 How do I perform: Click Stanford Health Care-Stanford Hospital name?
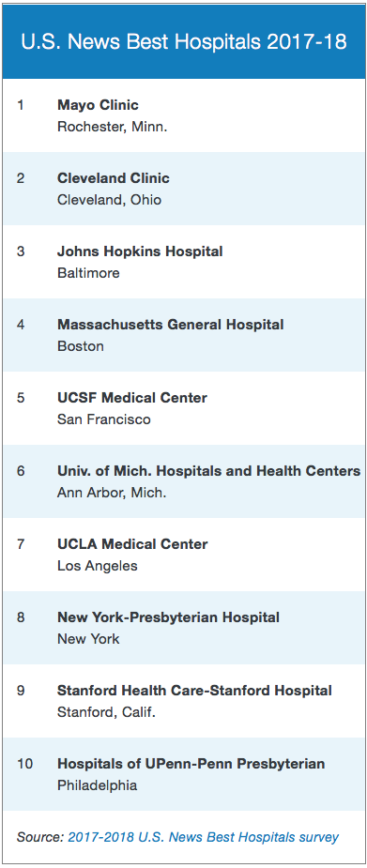point(195,691)
